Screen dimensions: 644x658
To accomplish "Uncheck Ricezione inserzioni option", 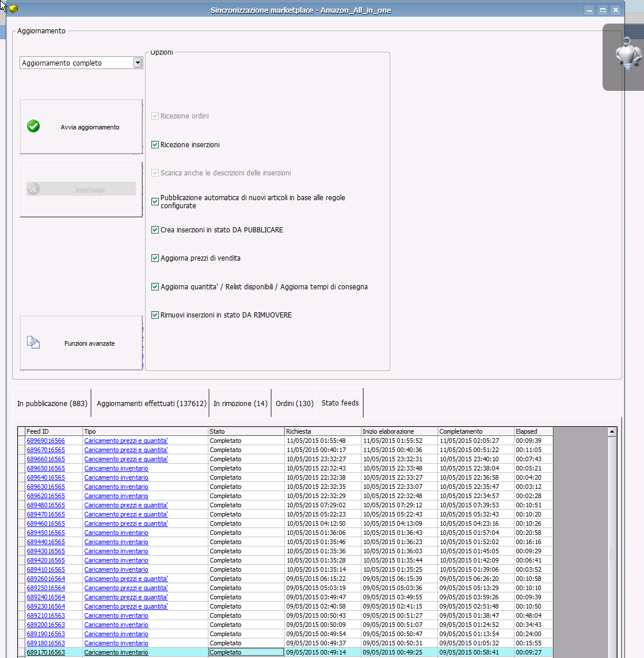I will click(x=155, y=145).
